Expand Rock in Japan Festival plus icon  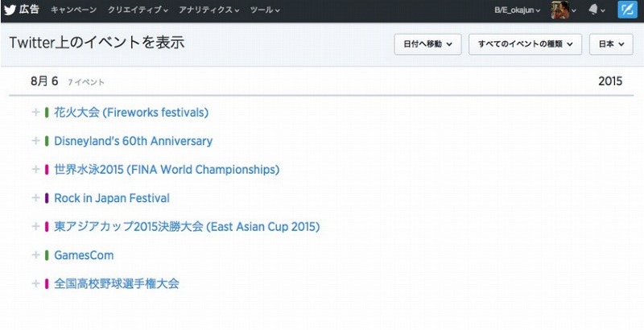[x=35, y=198]
